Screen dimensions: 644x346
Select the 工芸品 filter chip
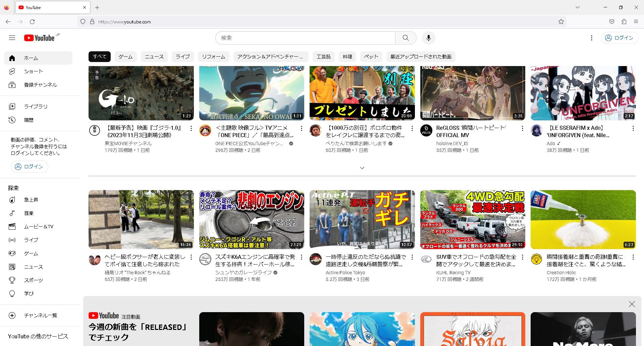[x=324, y=57]
